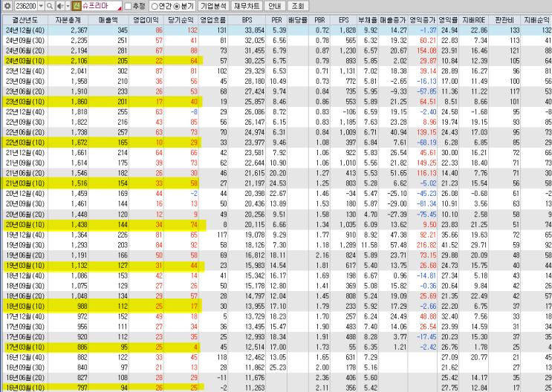
Task: Click the 자본총계 column header
Action: (68, 20)
